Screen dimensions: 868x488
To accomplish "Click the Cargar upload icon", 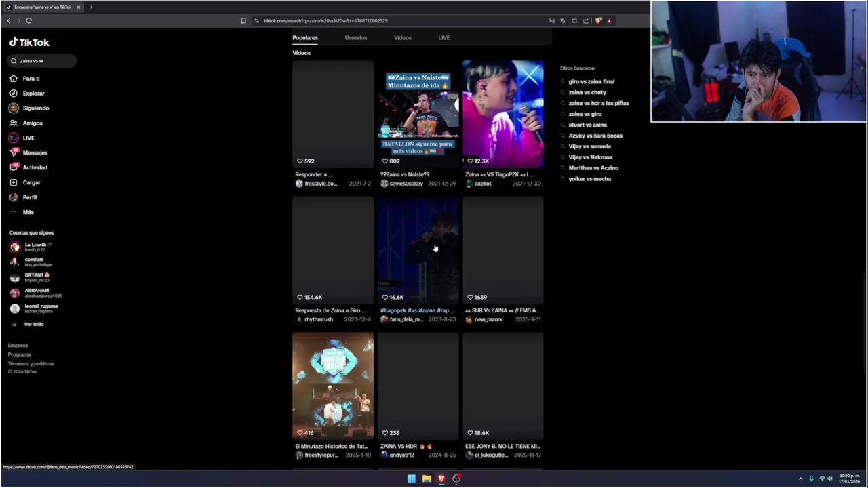I will [x=14, y=183].
